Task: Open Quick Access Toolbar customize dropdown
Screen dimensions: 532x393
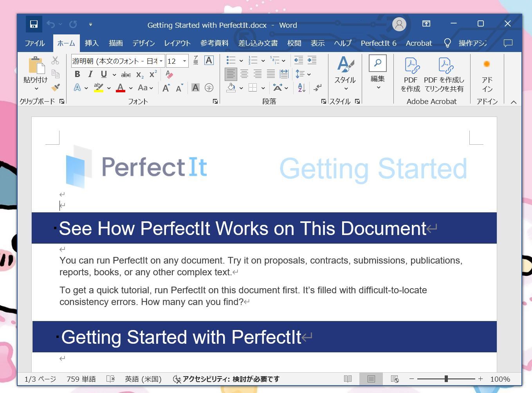Action: tap(90, 24)
